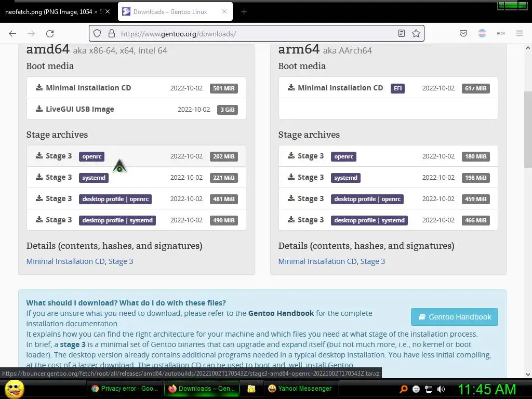Screen dimensions: 532x399
Task: Click the EFI badge on arm64 CD
Action: pyautogui.click(x=397, y=88)
